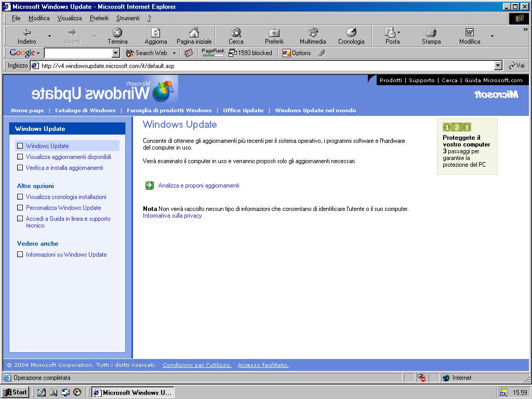
Task: Expand the address bar dropdown
Action: [x=498, y=65]
